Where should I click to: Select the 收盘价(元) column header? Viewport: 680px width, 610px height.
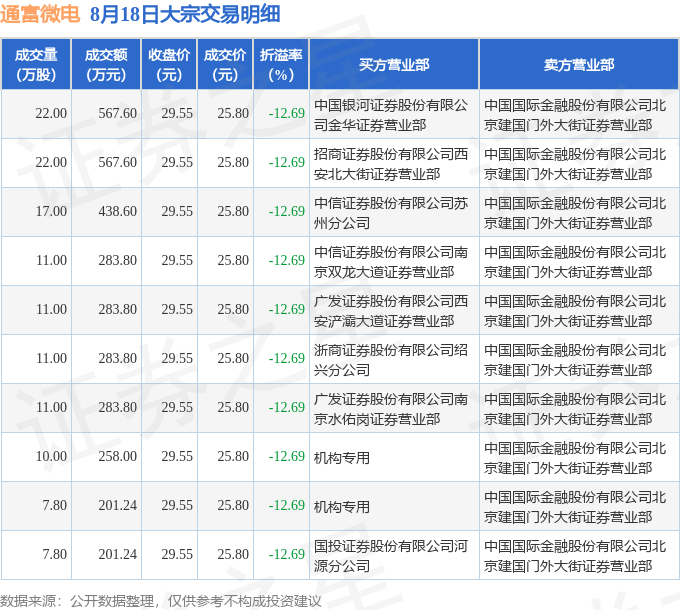coord(169,65)
